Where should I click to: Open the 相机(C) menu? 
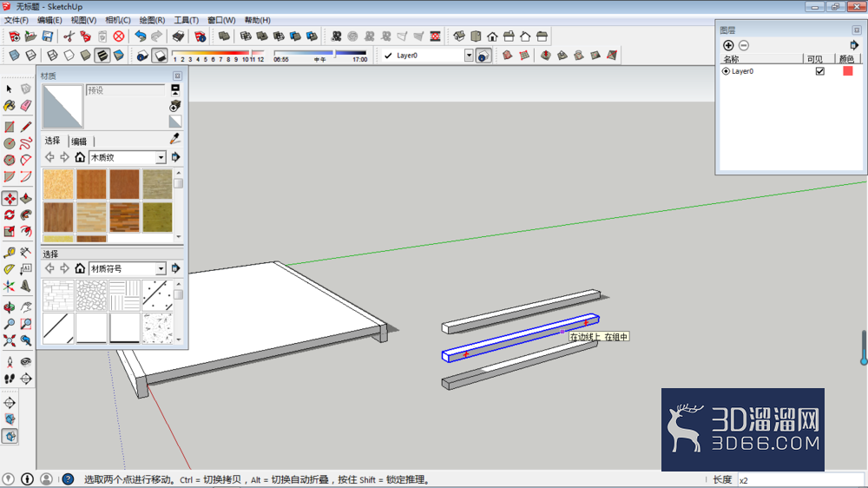(x=118, y=20)
